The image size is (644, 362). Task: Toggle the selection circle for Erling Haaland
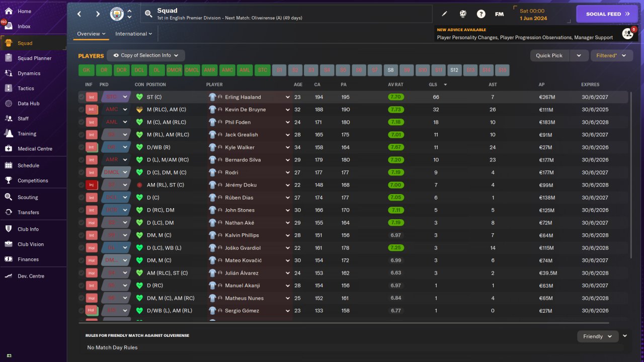click(82, 97)
